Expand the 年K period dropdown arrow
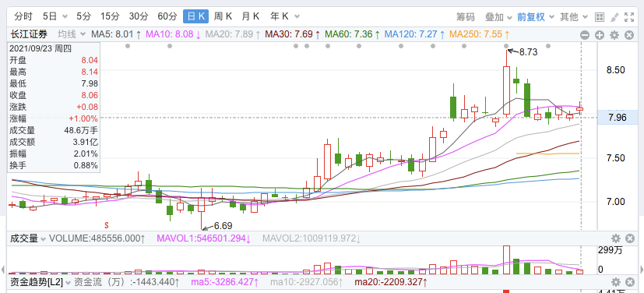The width and height of the screenshot is (644, 293). (x=297, y=17)
